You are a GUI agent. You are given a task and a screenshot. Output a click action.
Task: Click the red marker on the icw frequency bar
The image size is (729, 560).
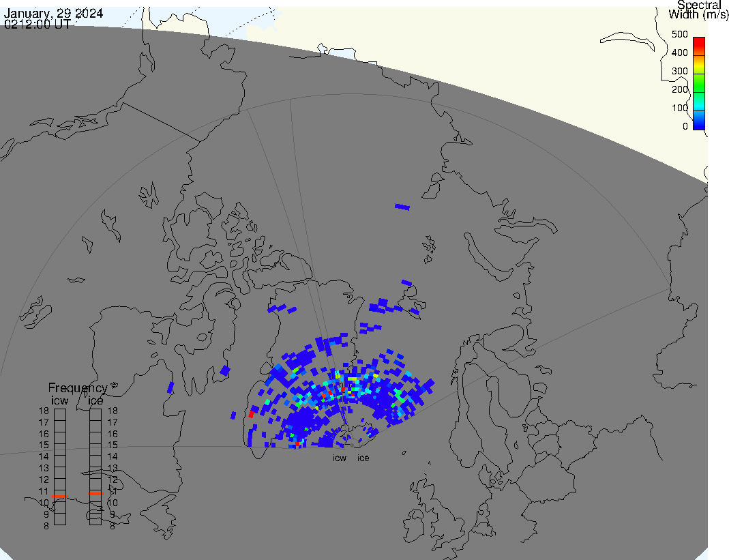[60, 497]
